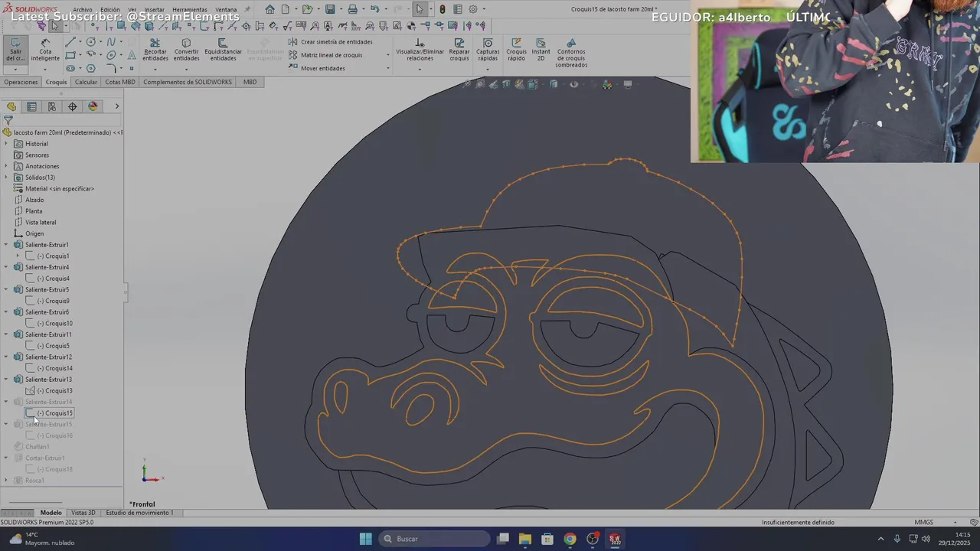Select the Cota inteligente tool
Image resolution: width=980 pixels, height=551 pixels.
click(45, 51)
